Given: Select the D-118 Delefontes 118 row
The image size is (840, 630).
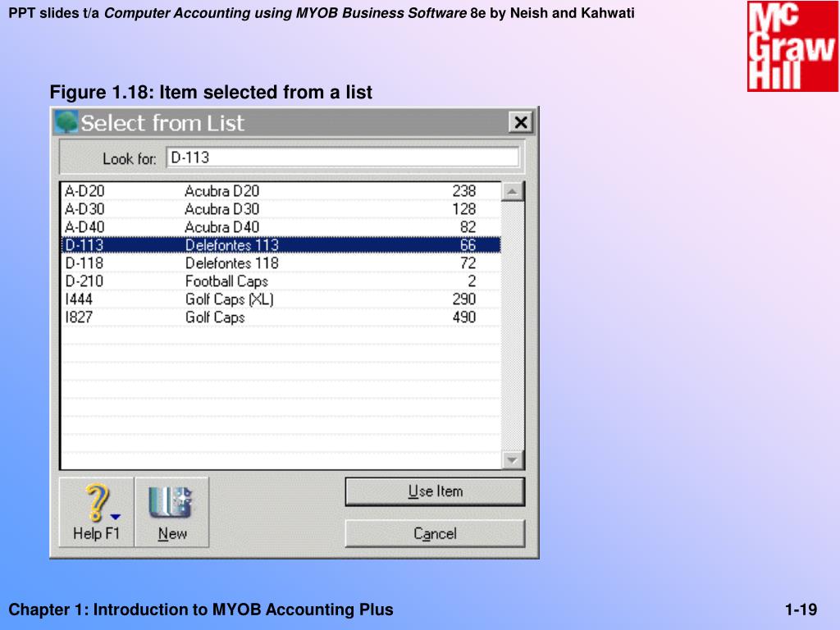Looking at the screenshot, I should coord(281,263).
